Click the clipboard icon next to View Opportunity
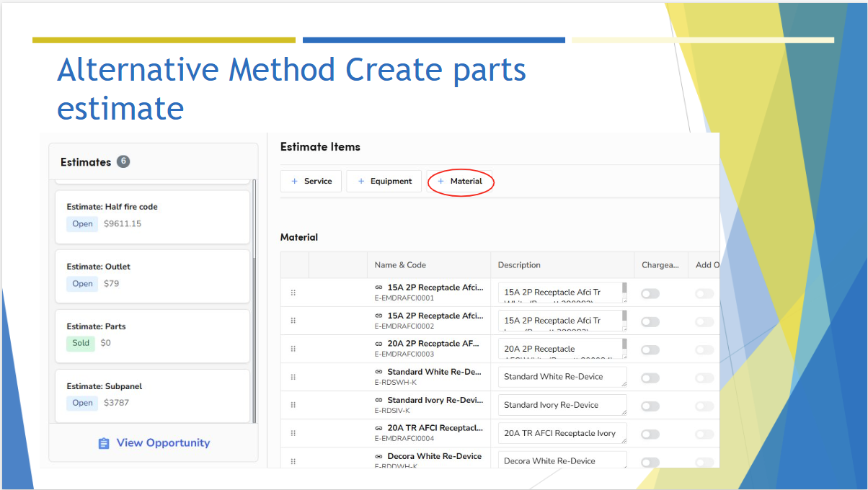 (x=104, y=443)
